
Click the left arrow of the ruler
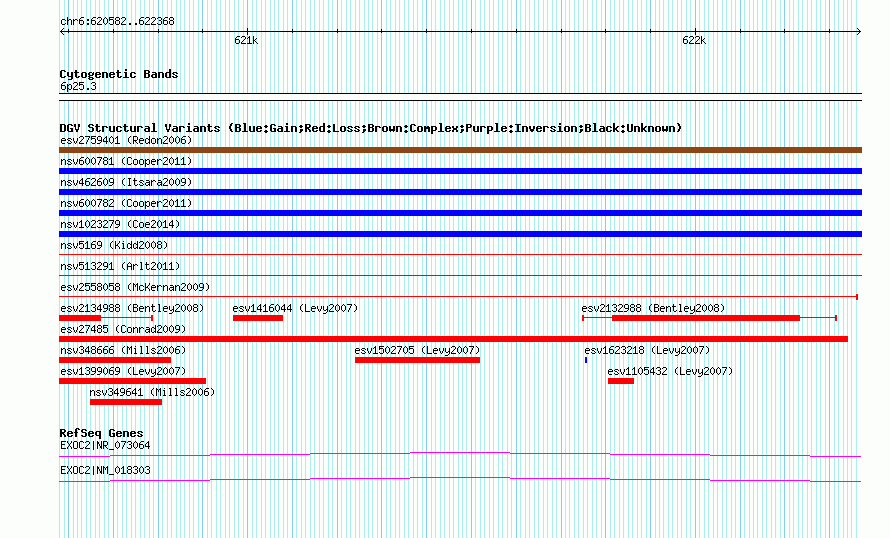tap(62, 32)
